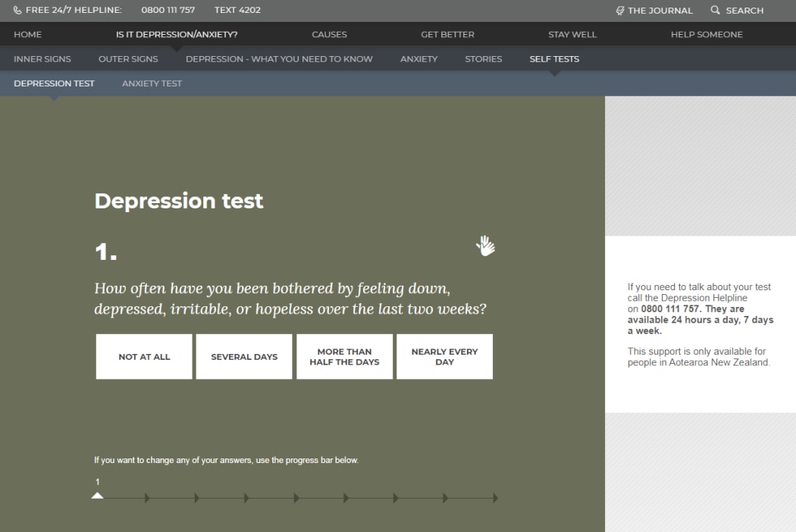Image resolution: width=796 pixels, height=532 pixels.
Task: Choose 'Several days' as the answer
Action: [244, 357]
